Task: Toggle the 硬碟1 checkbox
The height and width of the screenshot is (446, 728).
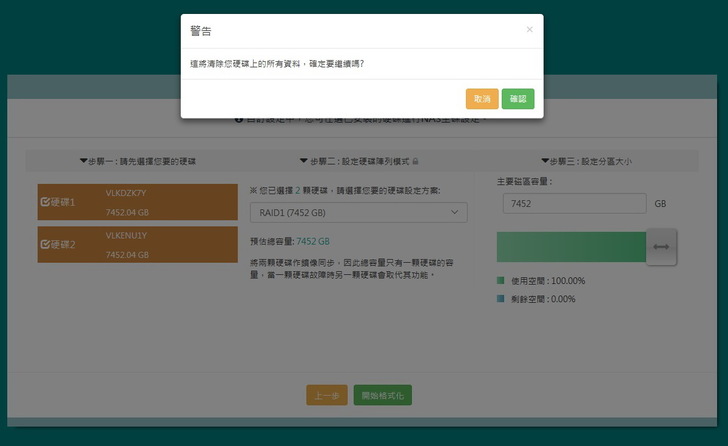Action: pyautogui.click(x=45, y=202)
